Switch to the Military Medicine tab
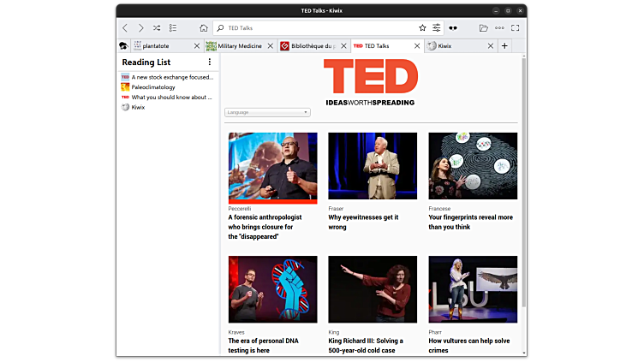 pyautogui.click(x=239, y=46)
